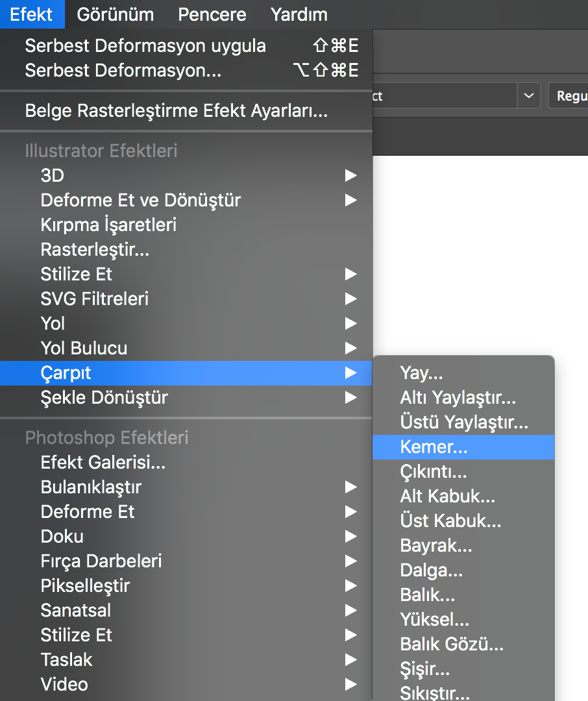Choose Altı Yaylaştır... warp effect

click(x=463, y=397)
